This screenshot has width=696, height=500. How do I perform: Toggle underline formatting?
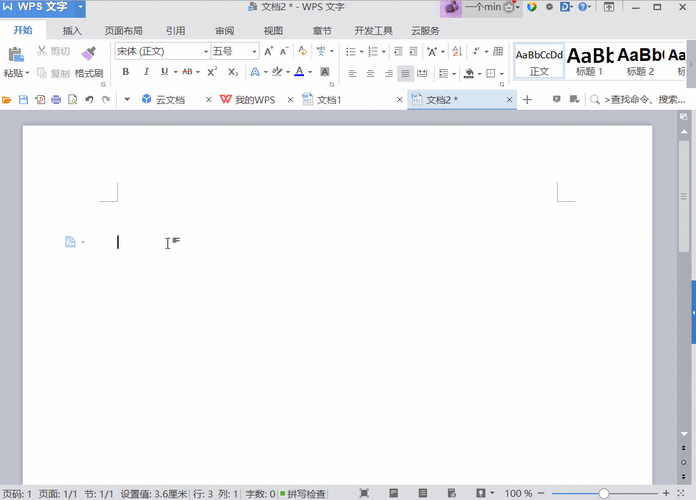[164, 72]
